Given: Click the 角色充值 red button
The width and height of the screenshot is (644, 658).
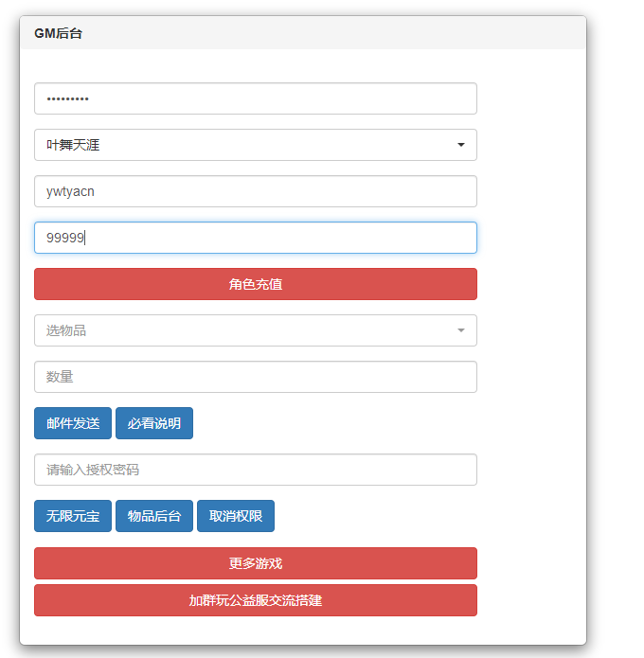Looking at the screenshot, I should (x=256, y=284).
